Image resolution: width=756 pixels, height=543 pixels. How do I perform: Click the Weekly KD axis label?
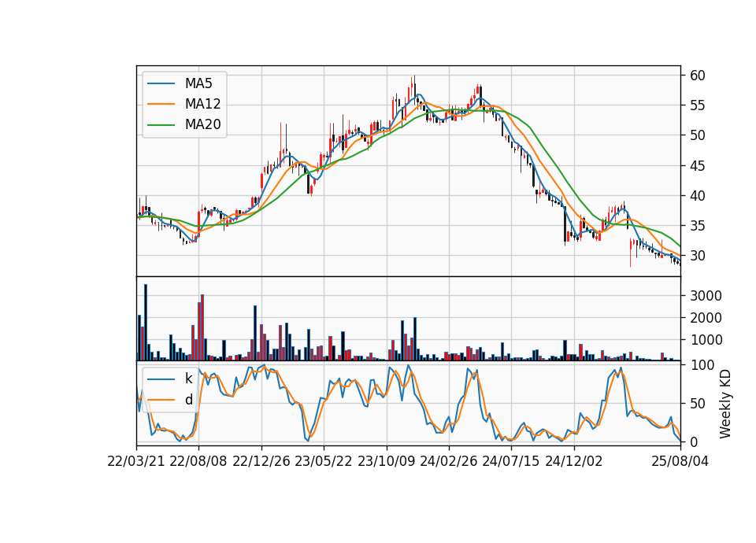(x=724, y=404)
